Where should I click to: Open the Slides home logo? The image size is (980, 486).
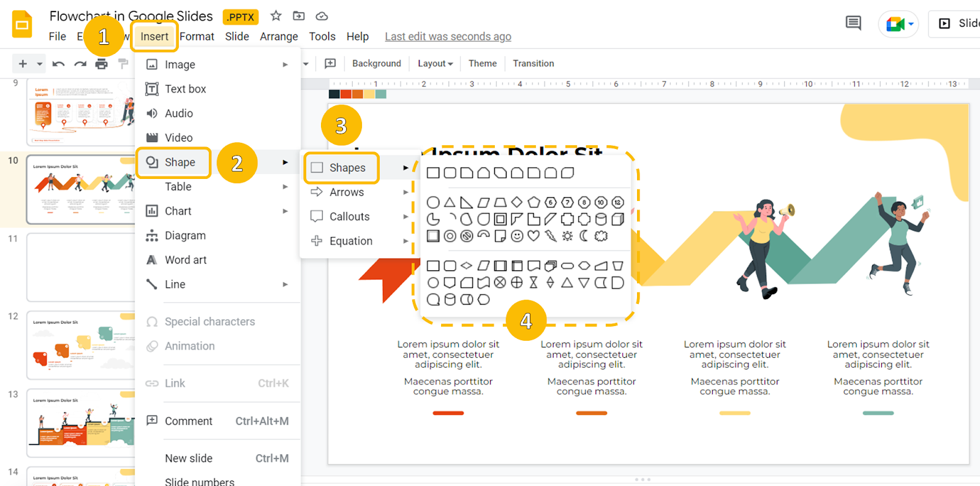coord(22,25)
